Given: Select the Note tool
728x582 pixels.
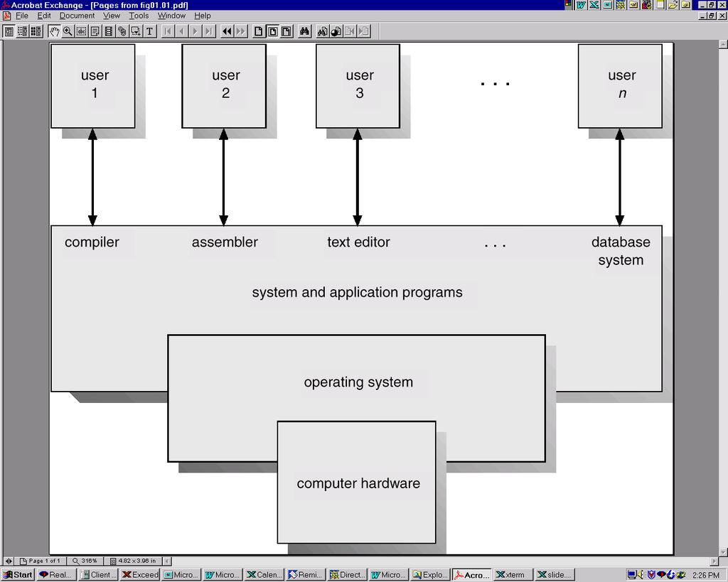Looking at the screenshot, I should tap(95, 31).
